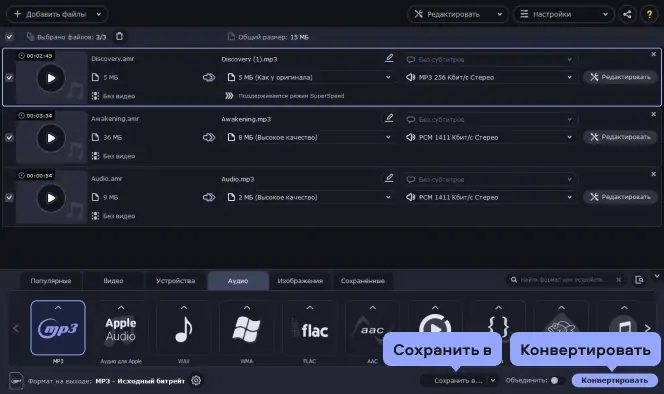Click Редактировать for Discovery.amr row
Viewport: 664px width, 394px height.
[x=620, y=77]
